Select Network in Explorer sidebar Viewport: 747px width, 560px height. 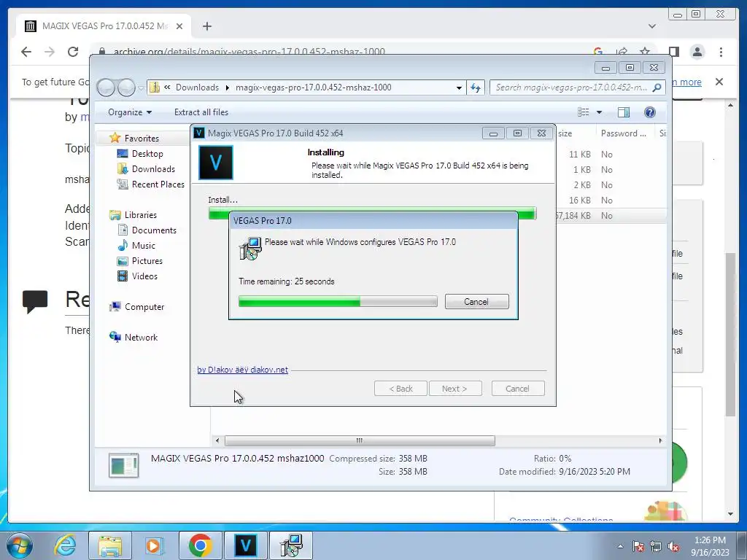[141, 337]
